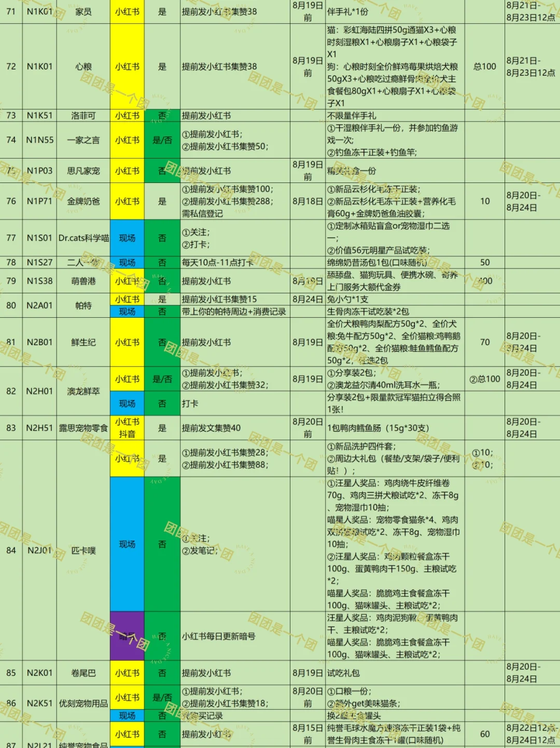The height and width of the screenshot is (748, 560).
Task: Click the quantity 50 cell for 二人一物
Action: [485, 263]
